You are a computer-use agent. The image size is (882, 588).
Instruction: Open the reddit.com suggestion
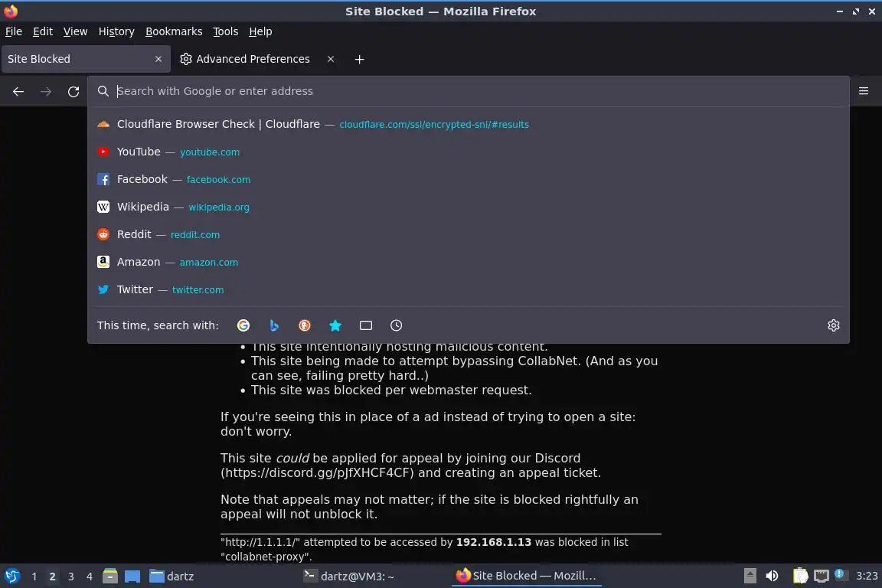(x=469, y=234)
